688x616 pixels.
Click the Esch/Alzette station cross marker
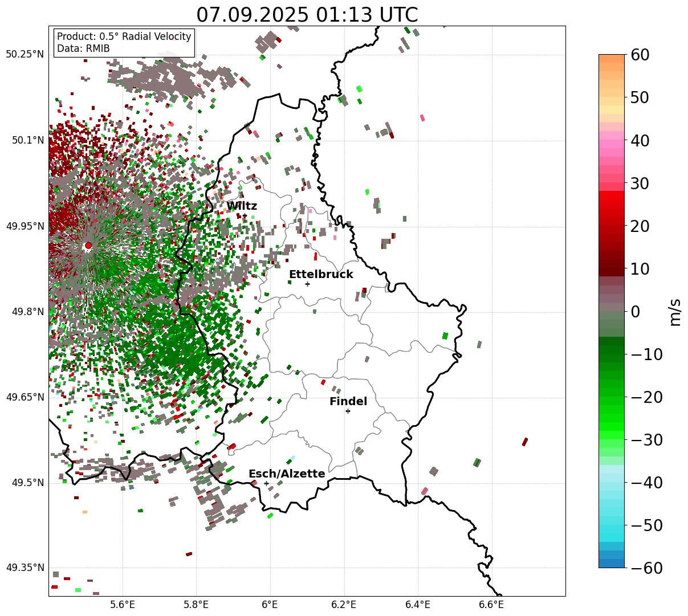click(266, 483)
